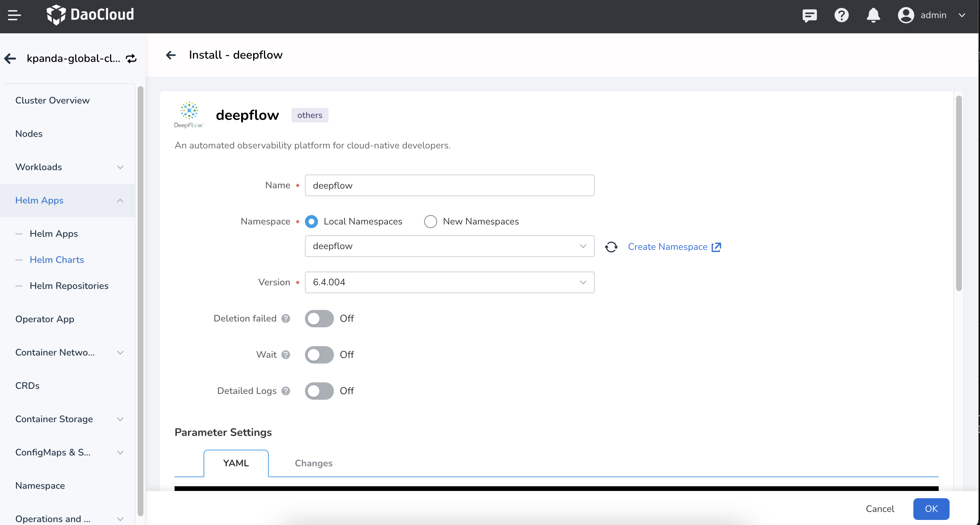Open Helm Repositories in the sidebar
The height and width of the screenshot is (525, 980).
pyautogui.click(x=69, y=286)
